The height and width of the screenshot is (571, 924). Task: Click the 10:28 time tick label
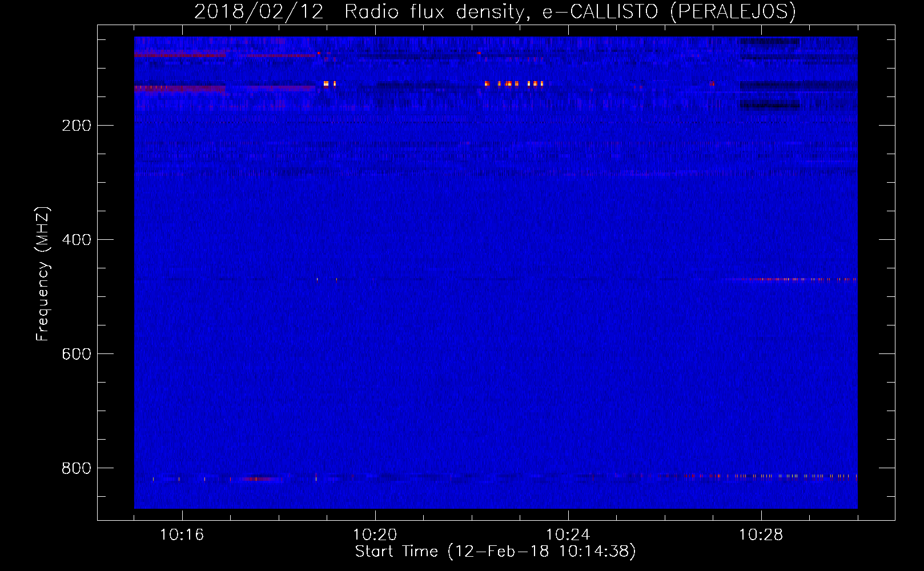[x=761, y=535]
